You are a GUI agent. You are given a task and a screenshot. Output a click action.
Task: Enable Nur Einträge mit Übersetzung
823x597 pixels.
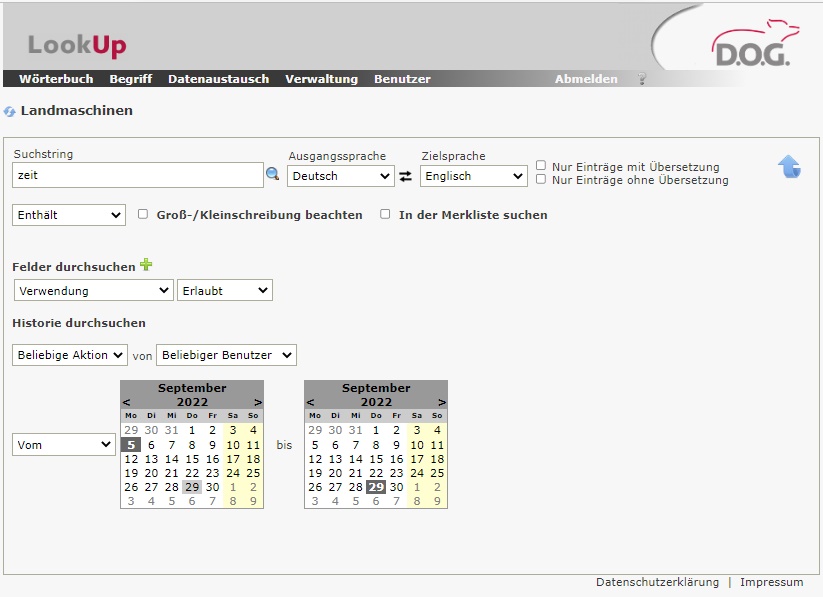pos(541,166)
